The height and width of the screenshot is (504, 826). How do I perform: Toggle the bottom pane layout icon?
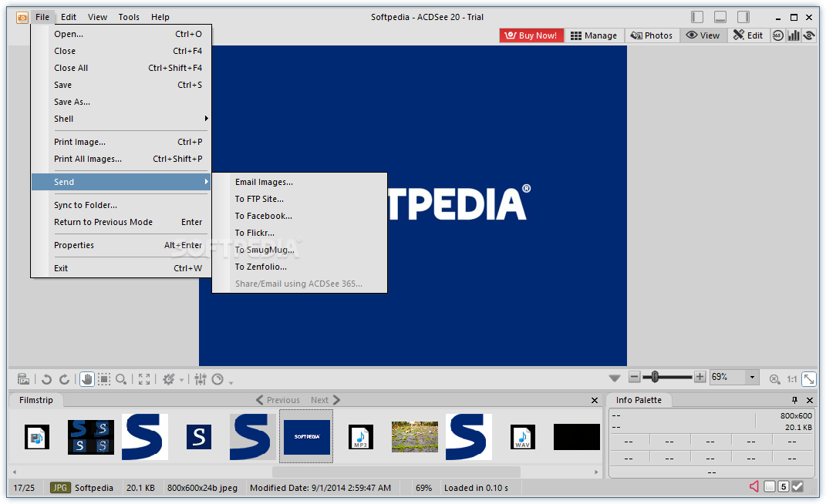tap(720, 18)
